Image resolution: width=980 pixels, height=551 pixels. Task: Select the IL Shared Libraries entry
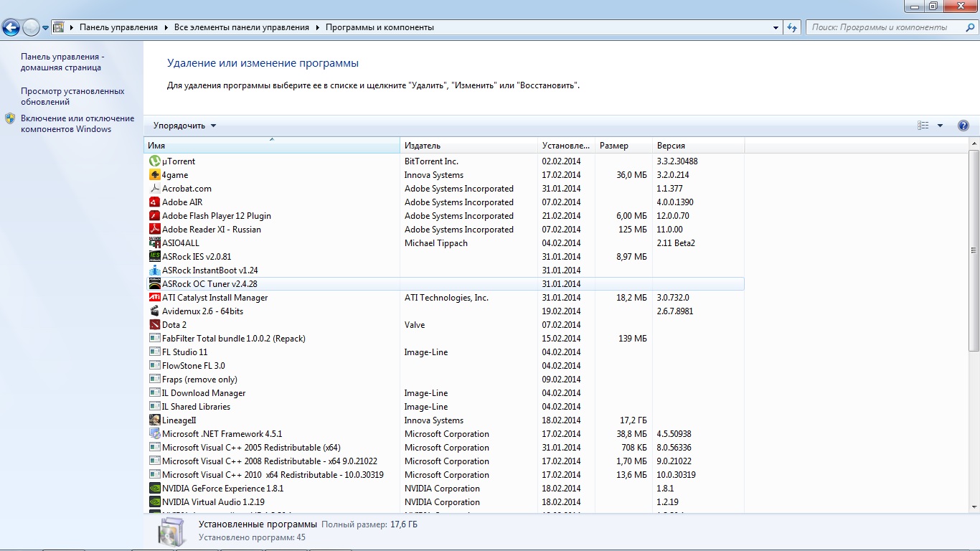click(444, 407)
